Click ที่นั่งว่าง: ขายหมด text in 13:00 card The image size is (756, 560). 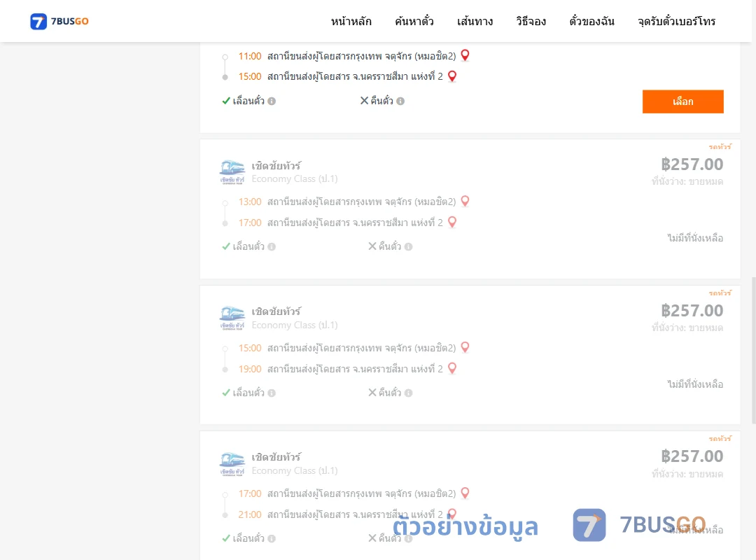(x=687, y=182)
